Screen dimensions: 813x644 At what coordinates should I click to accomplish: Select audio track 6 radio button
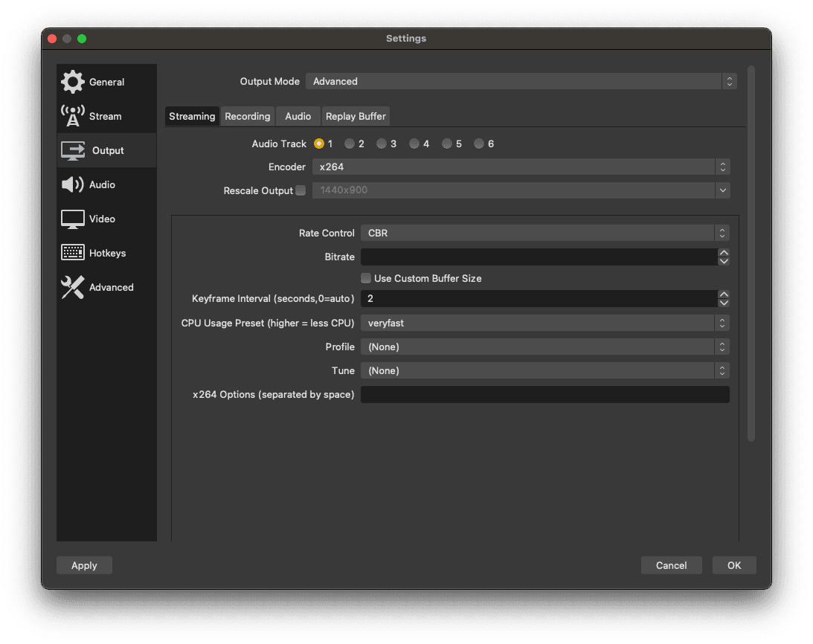point(479,144)
